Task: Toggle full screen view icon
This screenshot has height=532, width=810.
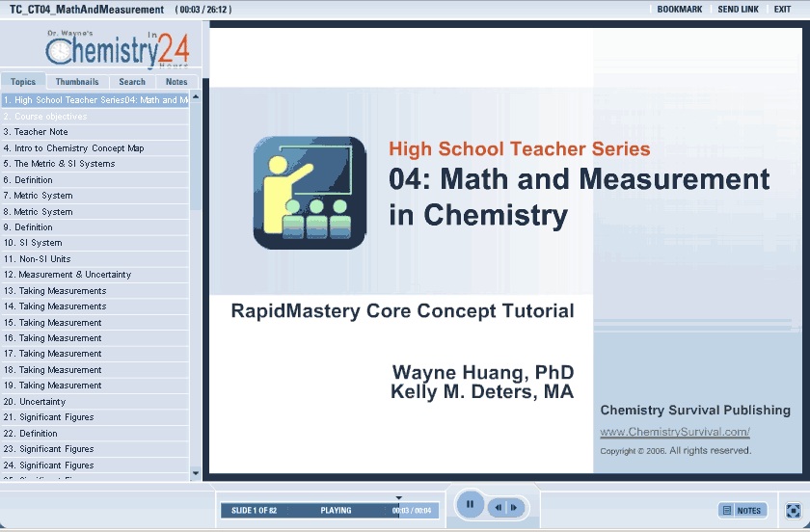Action: 793,510
